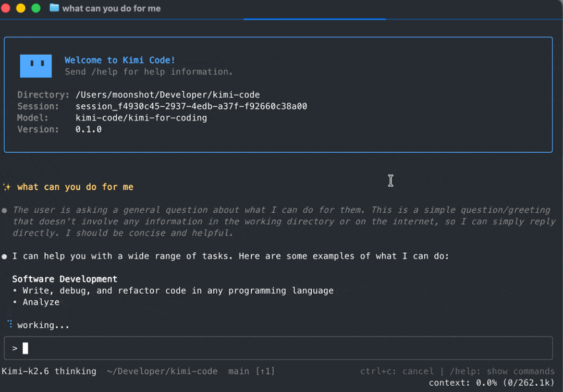Click the session ID value
The height and width of the screenshot is (392, 563).
[191, 106]
